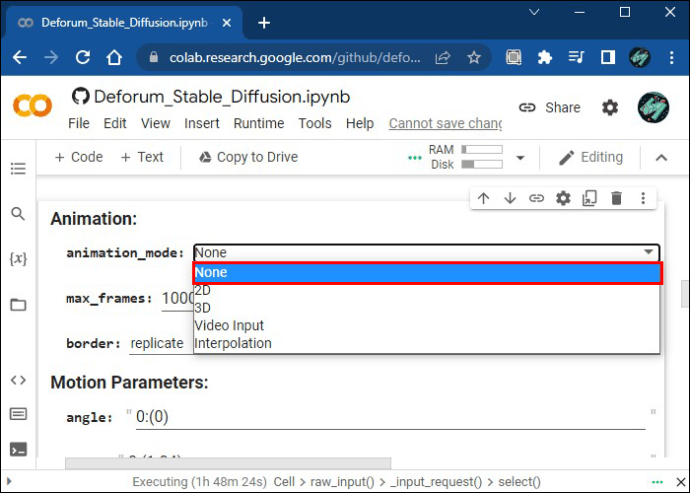
Task: Move cell up with the up arrow
Action: point(484,199)
